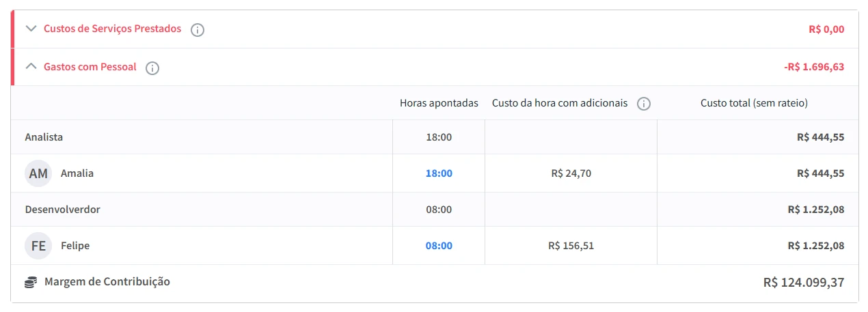Select the Desenvolverdor role row

(x=62, y=210)
